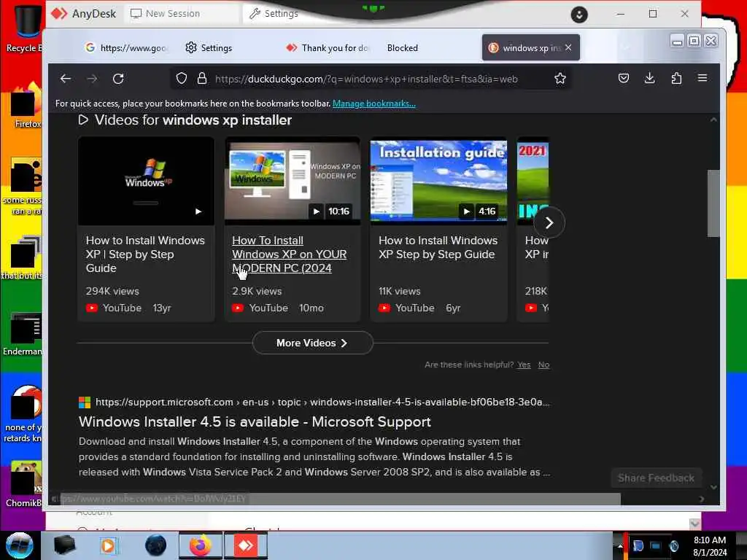Play the 4:16 Installation guide thumbnail
Viewport: 747px width, 560px height.
point(438,181)
